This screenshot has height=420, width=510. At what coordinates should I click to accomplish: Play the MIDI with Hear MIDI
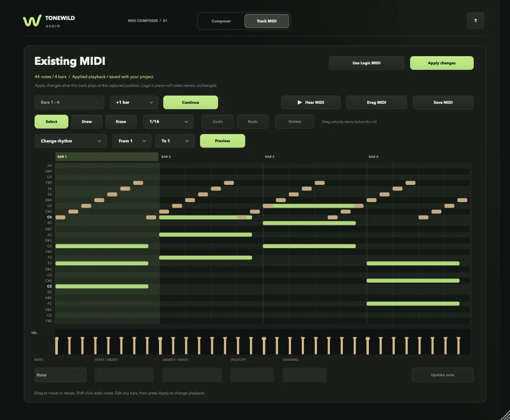310,102
